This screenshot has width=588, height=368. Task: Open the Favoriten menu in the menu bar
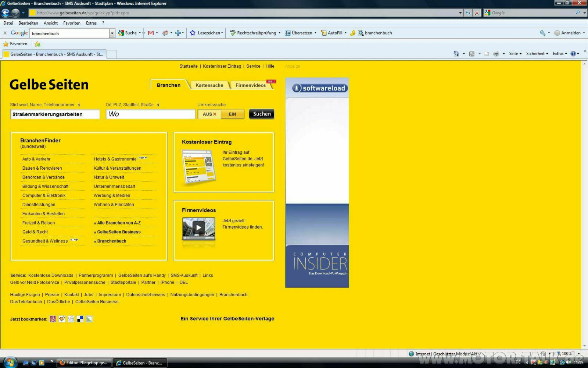[72, 23]
